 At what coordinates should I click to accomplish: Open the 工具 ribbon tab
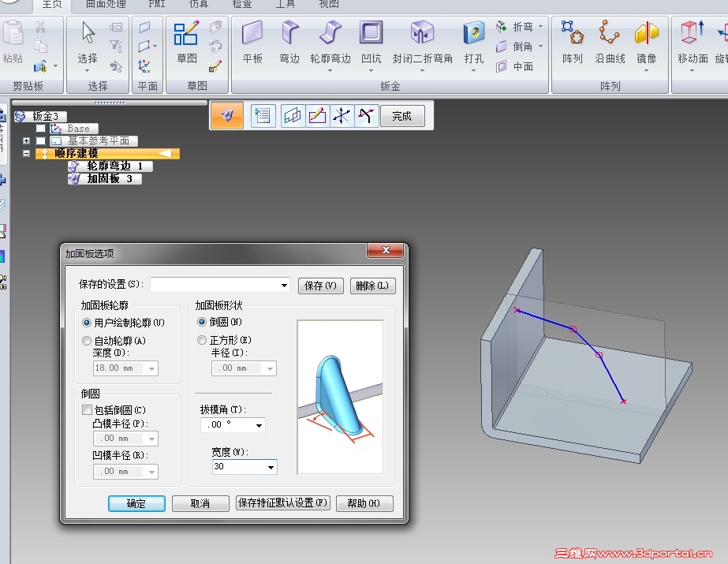click(285, 4)
